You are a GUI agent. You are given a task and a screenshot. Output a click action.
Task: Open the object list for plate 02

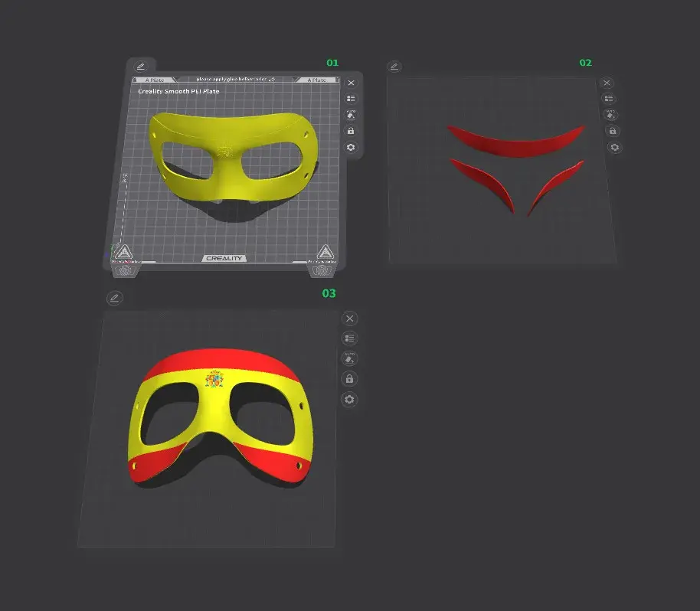pos(607,98)
